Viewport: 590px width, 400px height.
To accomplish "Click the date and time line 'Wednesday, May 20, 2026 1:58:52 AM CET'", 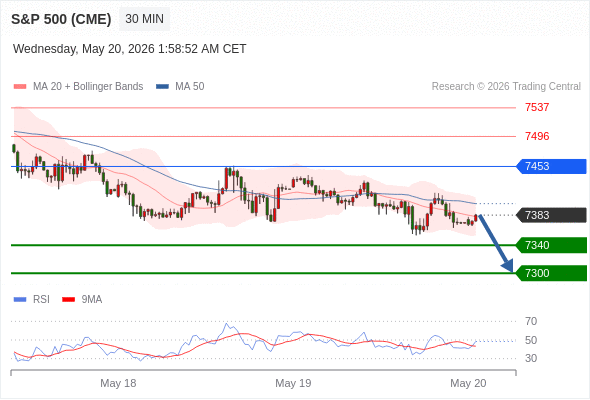I will click(x=130, y=49).
